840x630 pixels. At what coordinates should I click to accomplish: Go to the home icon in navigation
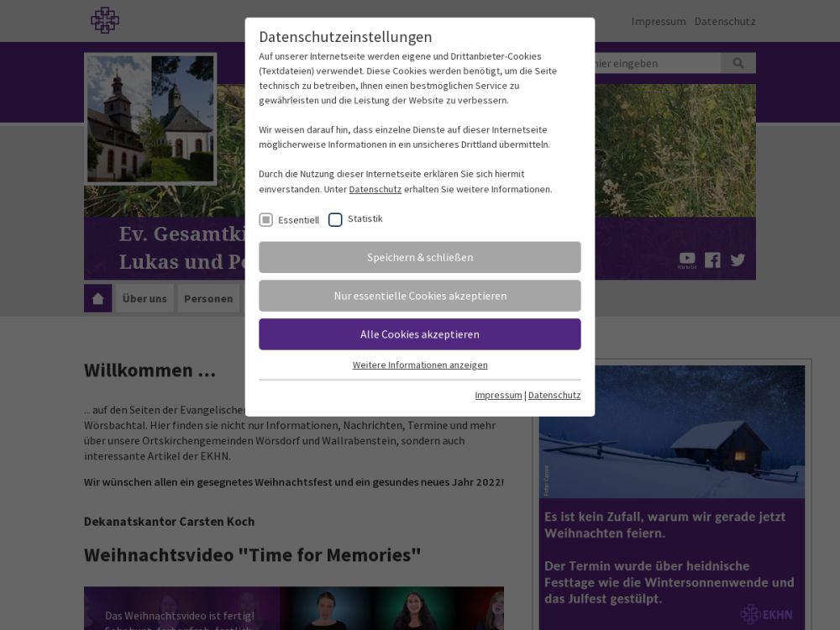point(97,298)
